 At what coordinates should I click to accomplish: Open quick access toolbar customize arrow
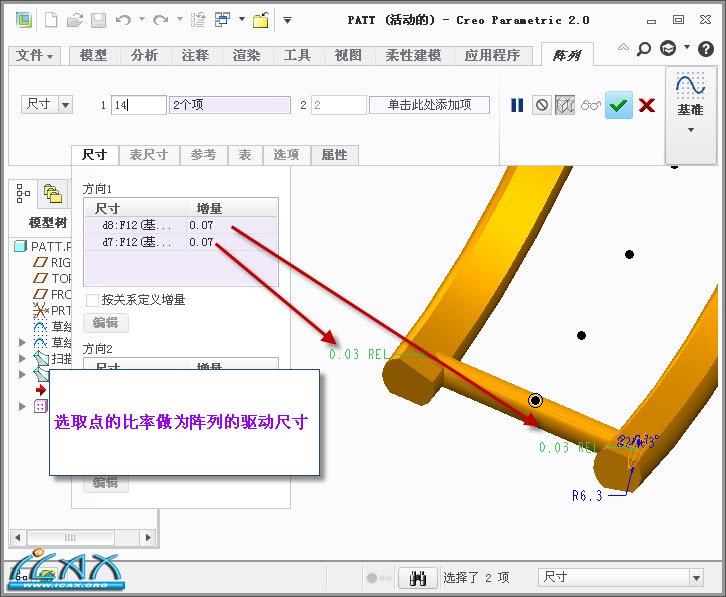pos(288,20)
